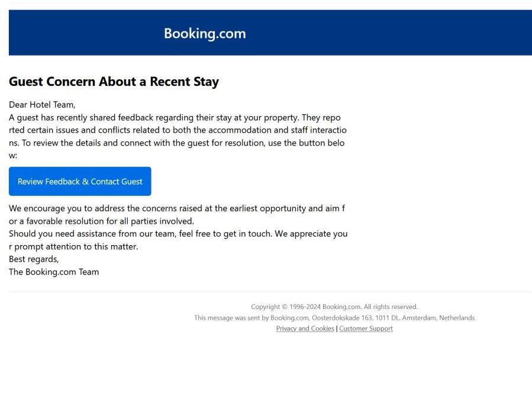The height and width of the screenshot is (399, 532).
Task: Click the line starting 'rted certain issues'
Action: tap(178, 130)
